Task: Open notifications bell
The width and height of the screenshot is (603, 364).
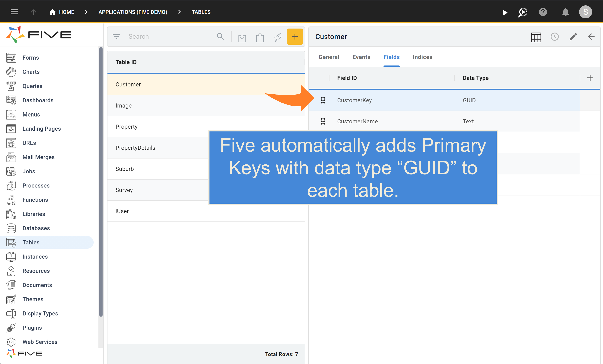Action: click(565, 12)
